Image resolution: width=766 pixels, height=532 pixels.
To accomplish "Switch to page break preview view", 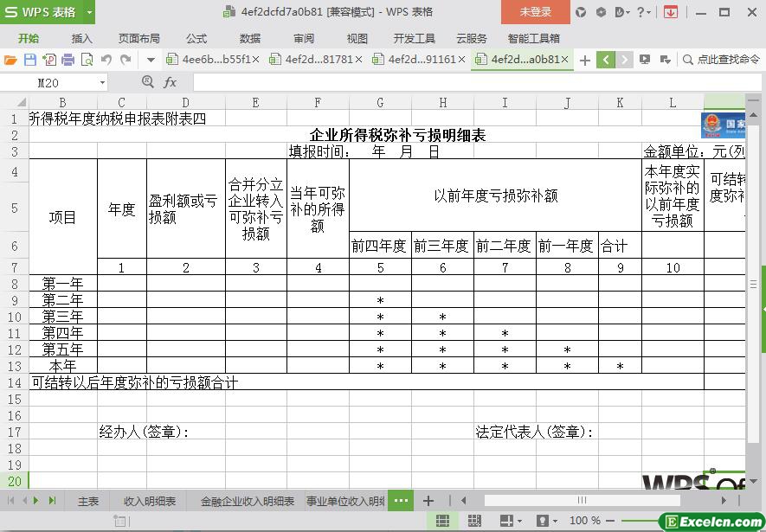I will 474,521.
